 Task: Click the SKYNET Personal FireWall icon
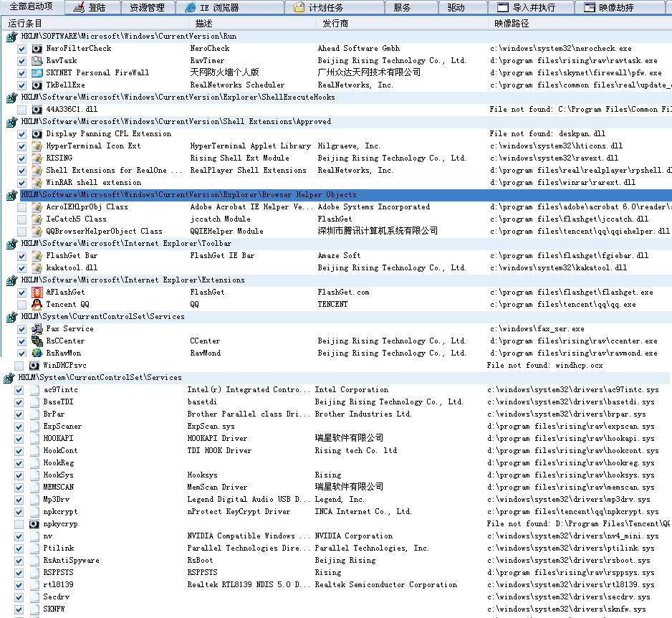[x=37, y=73]
